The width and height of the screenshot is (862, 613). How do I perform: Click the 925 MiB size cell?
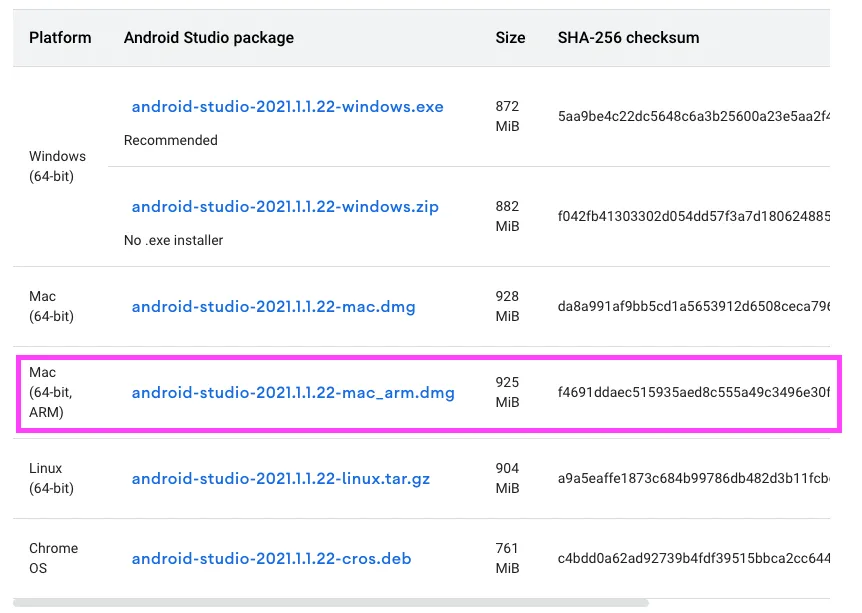(507, 393)
